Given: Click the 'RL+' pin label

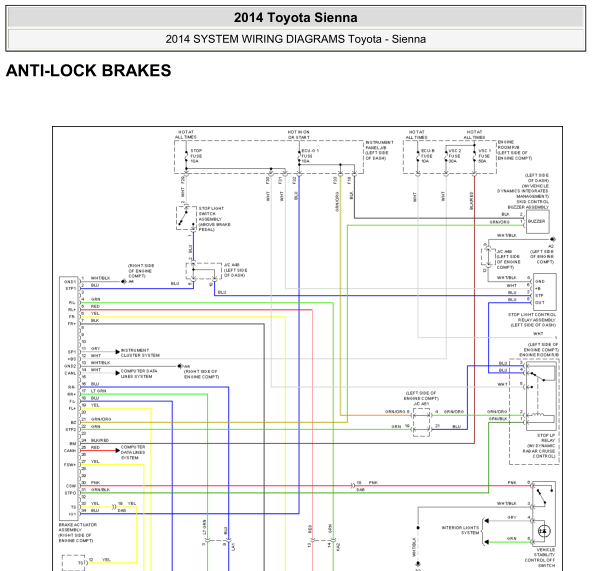Looking at the screenshot, I should click(72, 310).
